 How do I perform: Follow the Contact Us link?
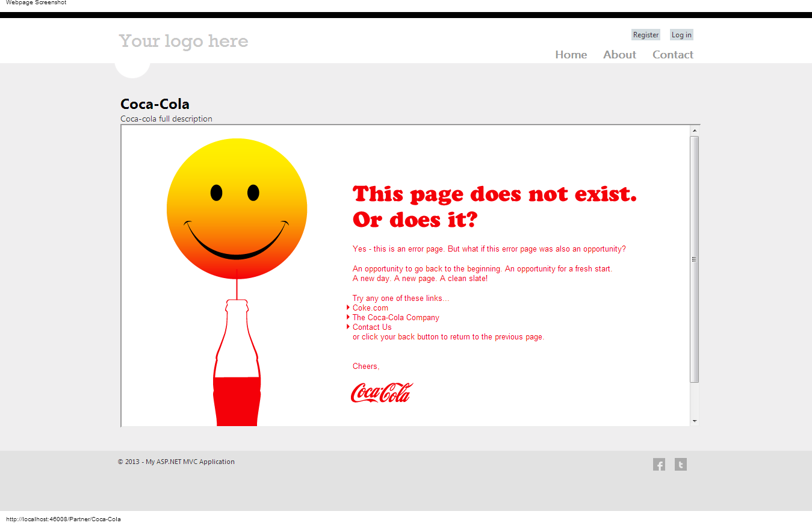click(371, 327)
